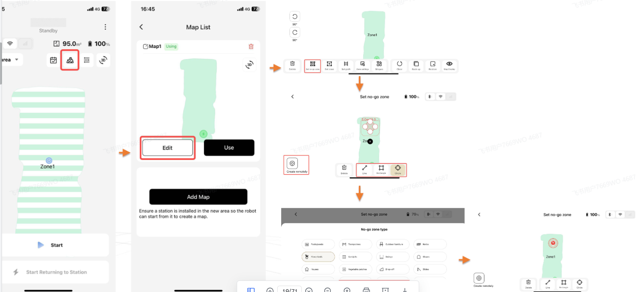Tap the Start mowing button

tap(56, 245)
